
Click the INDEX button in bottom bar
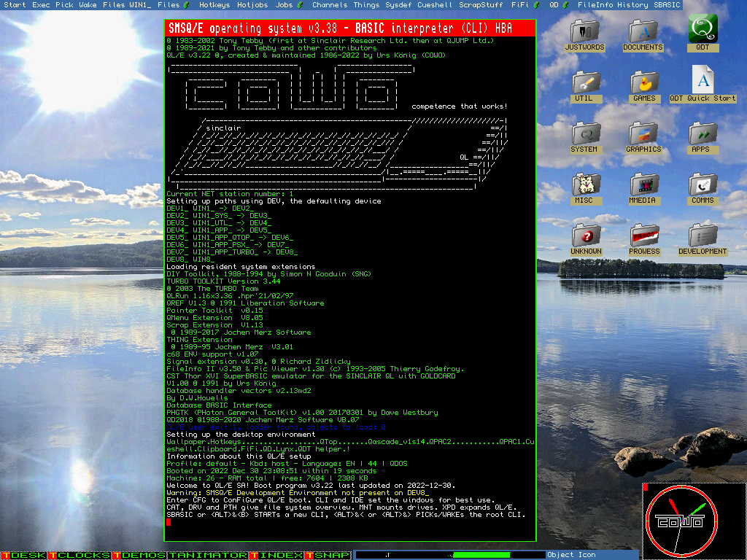click(276, 555)
